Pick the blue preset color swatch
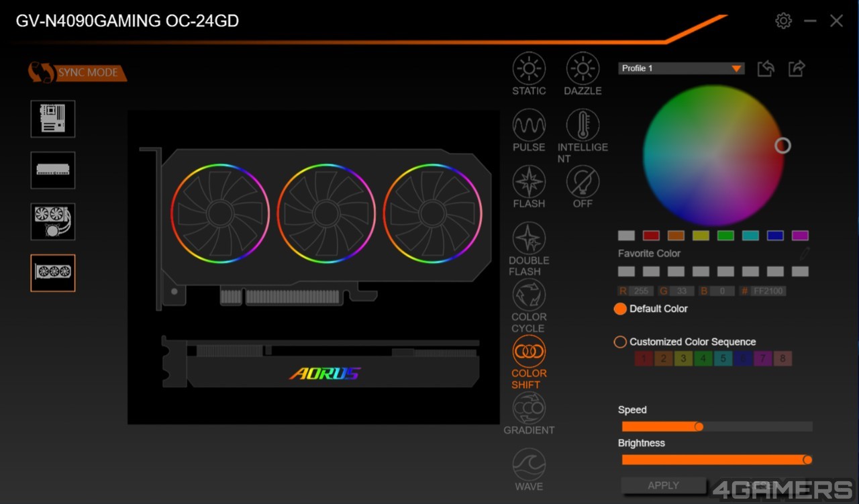The image size is (859, 504). pos(775,236)
